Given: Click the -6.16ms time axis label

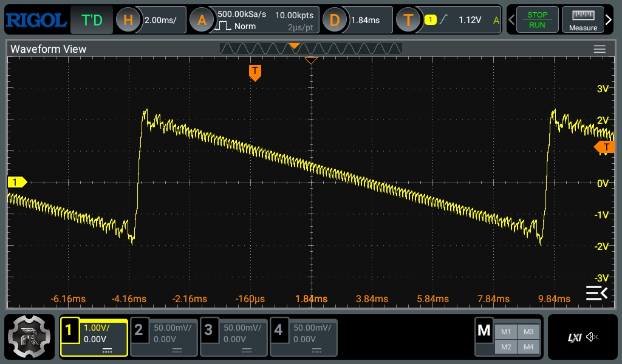Looking at the screenshot, I should pyautogui.click(x=68, y=299).
